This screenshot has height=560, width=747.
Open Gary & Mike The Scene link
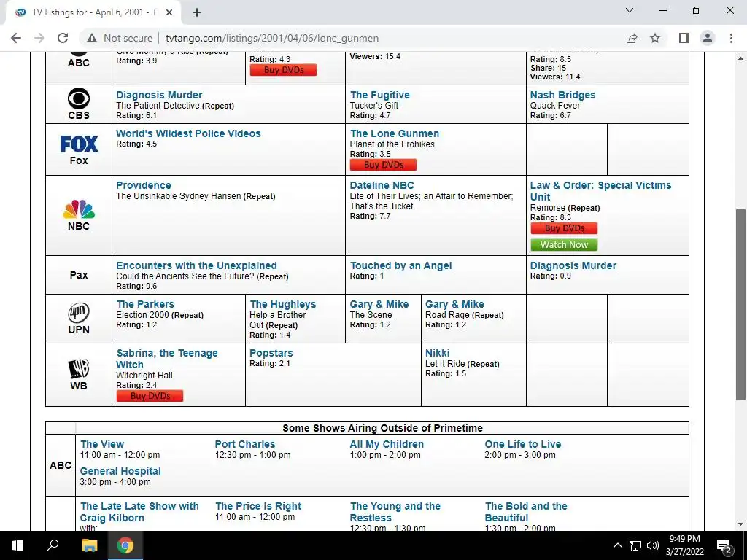[379, 304]
